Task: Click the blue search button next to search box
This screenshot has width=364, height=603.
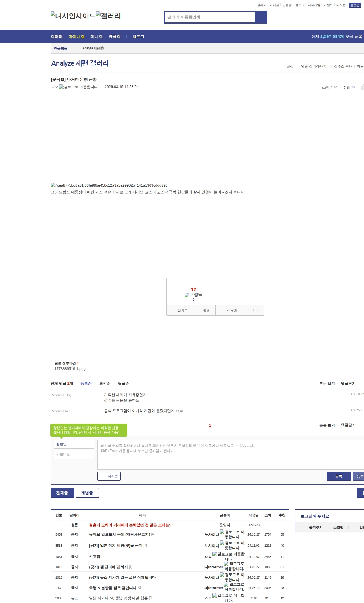Action: click(x=261, y=17)
